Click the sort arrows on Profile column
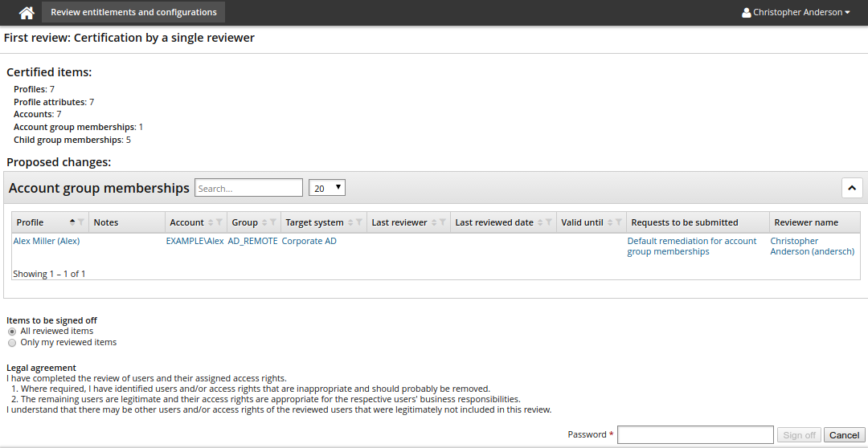 click(x=72, y=222)
